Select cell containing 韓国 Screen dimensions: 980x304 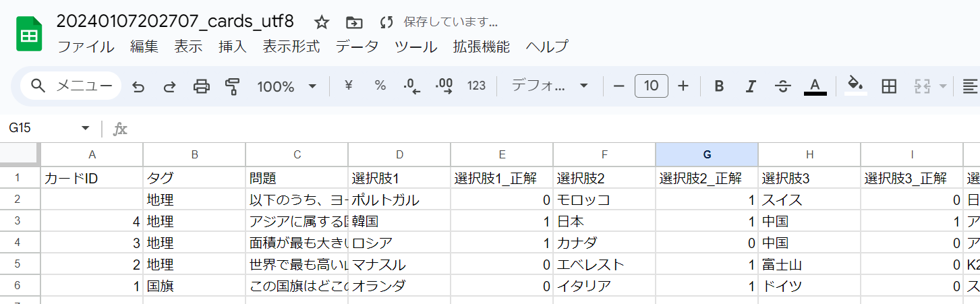click(x=399, y=221)
